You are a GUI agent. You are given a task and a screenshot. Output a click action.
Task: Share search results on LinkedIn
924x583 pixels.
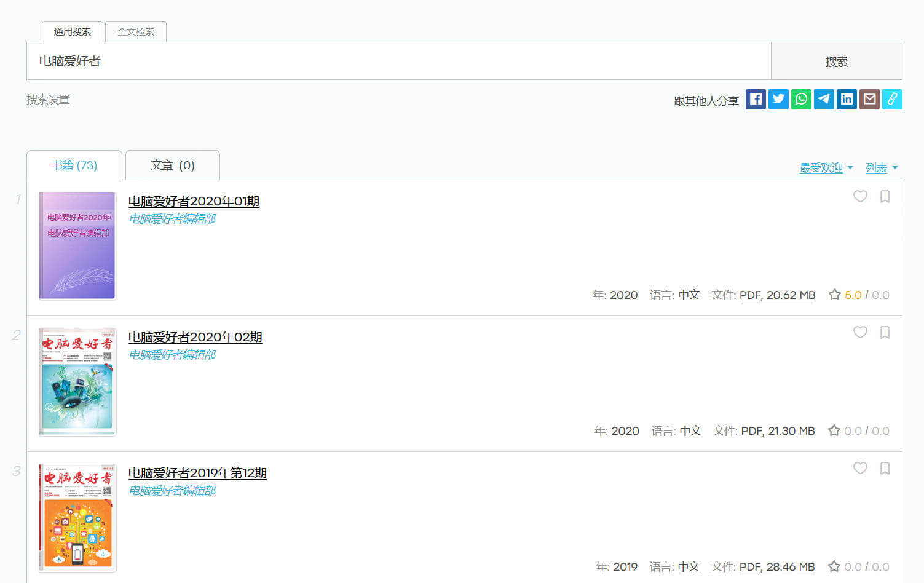(847, 99)
